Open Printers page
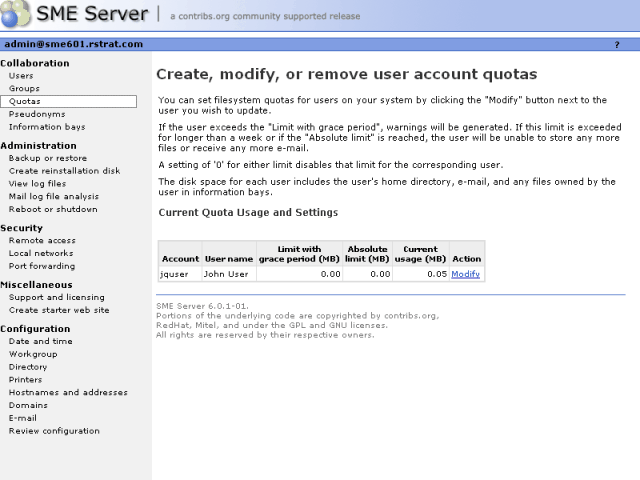This screenshot has width=640, height=480. point(25,380)
